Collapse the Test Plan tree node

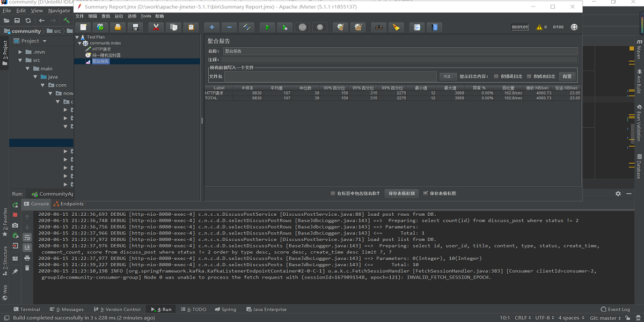click(76, 37)
